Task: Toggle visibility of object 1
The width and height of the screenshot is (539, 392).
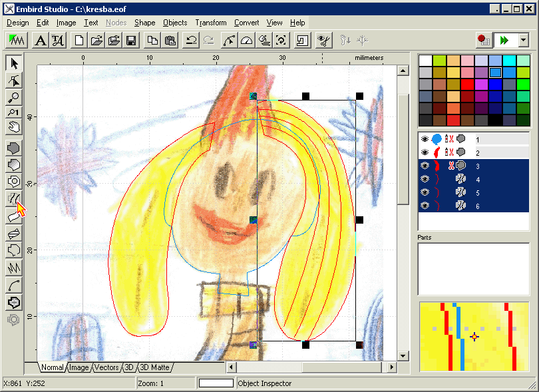Action: [x=425, y=139]
